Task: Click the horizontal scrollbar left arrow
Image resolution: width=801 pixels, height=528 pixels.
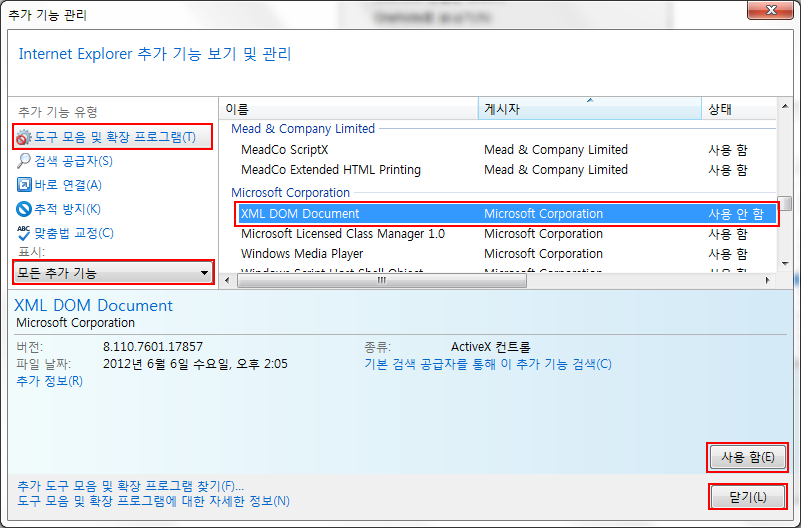Action: (x=227, y=280)
